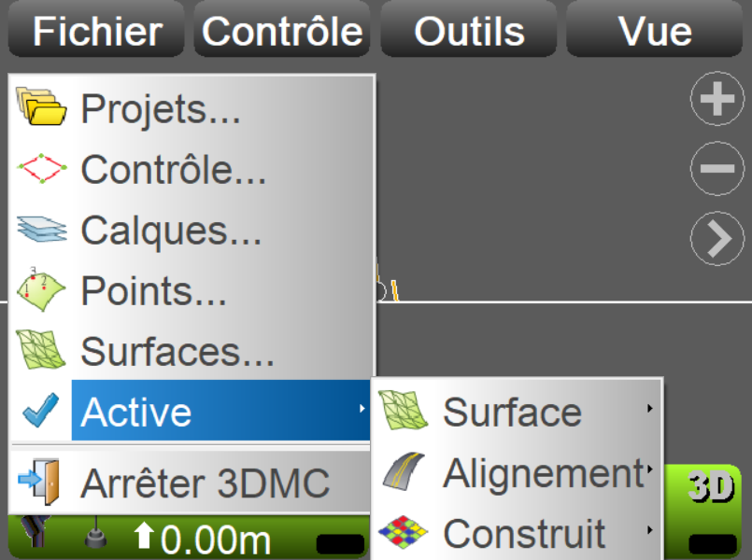Screen dimensions: 752x560
Task: Click the Calques stacked layers icon
Action: point(41,230)
